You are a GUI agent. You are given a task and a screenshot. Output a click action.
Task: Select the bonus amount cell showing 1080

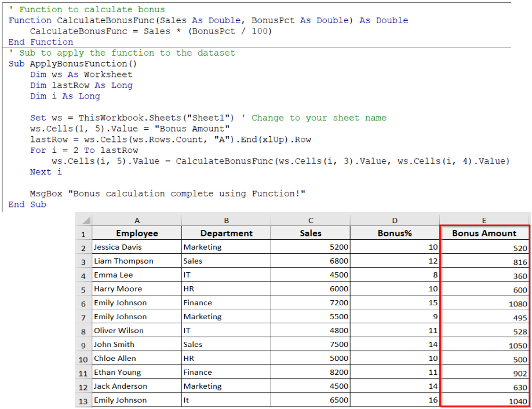click(484, 303)
